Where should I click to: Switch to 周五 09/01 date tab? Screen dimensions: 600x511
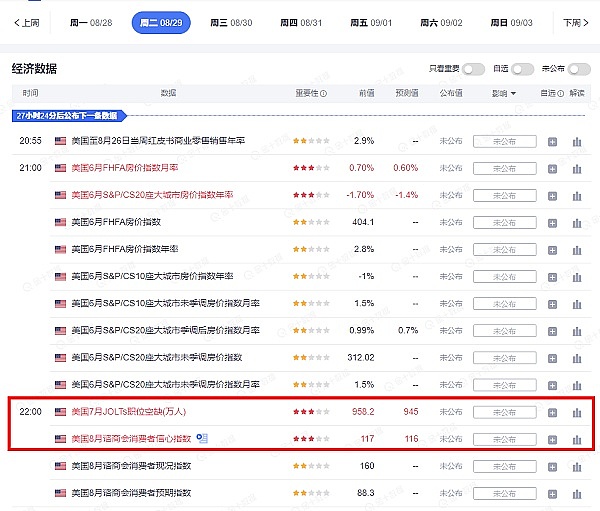(370, 23)
